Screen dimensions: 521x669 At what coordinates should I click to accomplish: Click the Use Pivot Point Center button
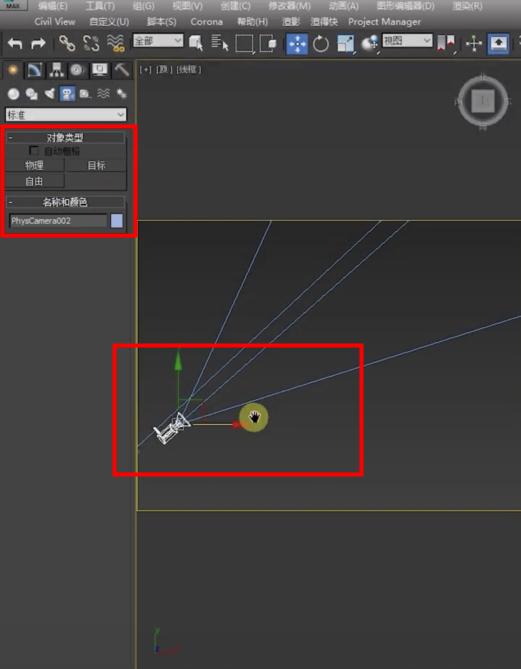coord(446,44)
